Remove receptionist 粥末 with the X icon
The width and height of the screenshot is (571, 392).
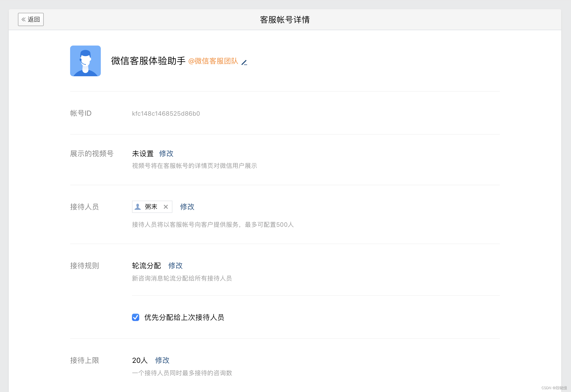(x=166, y=207)
